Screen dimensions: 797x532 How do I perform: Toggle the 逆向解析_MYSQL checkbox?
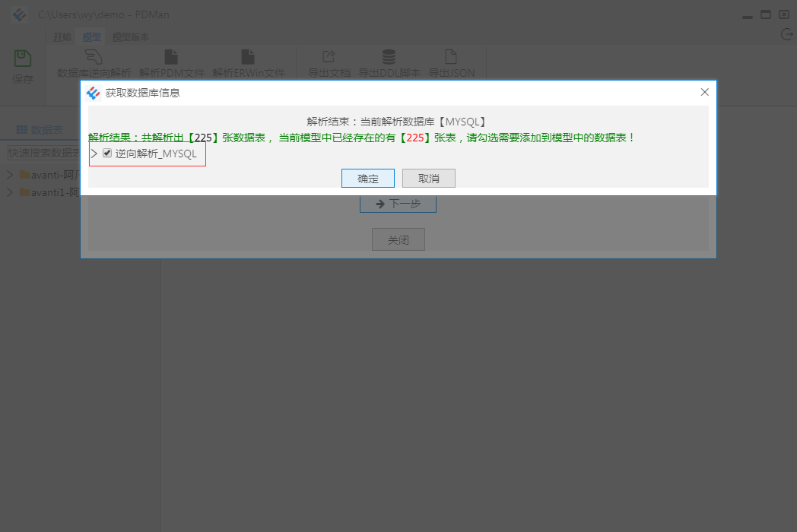click(x=107, y=153)
